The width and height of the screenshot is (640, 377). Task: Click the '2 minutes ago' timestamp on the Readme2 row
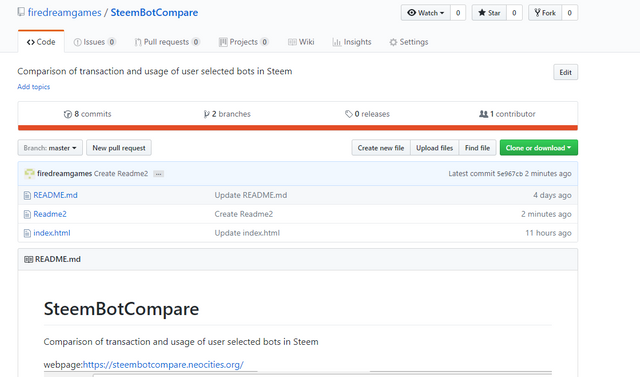coord(546,214)
